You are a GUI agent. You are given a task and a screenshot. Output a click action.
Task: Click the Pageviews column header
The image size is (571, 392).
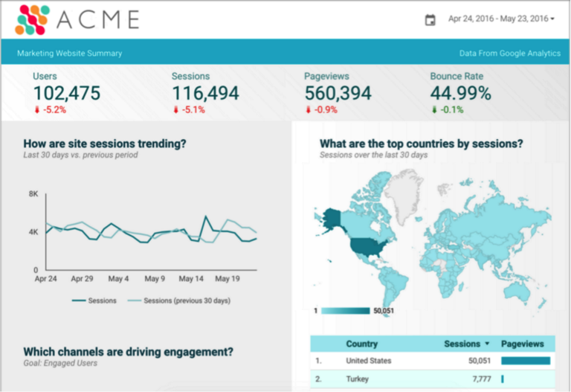click(522, 344)
